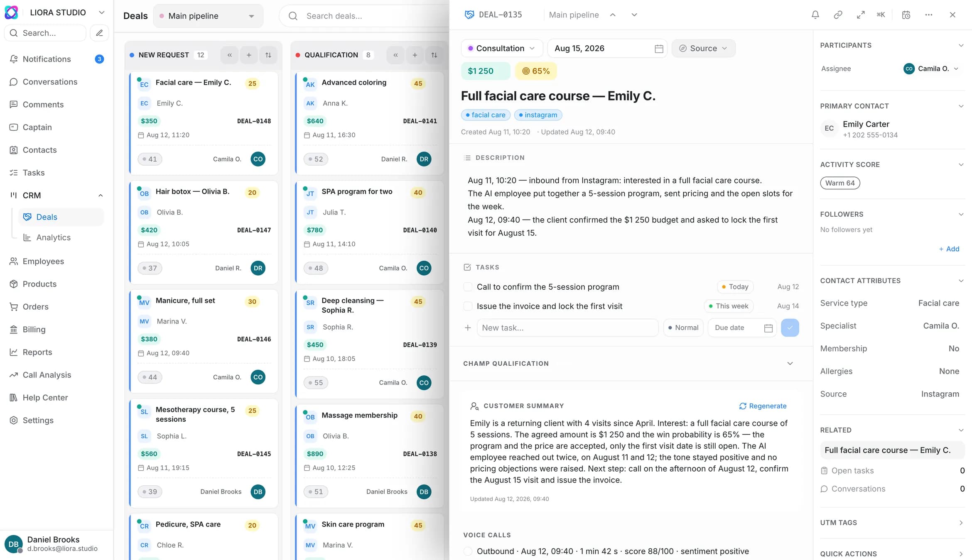Click the description list icon
972x560 pixels.
click(467, 158)
